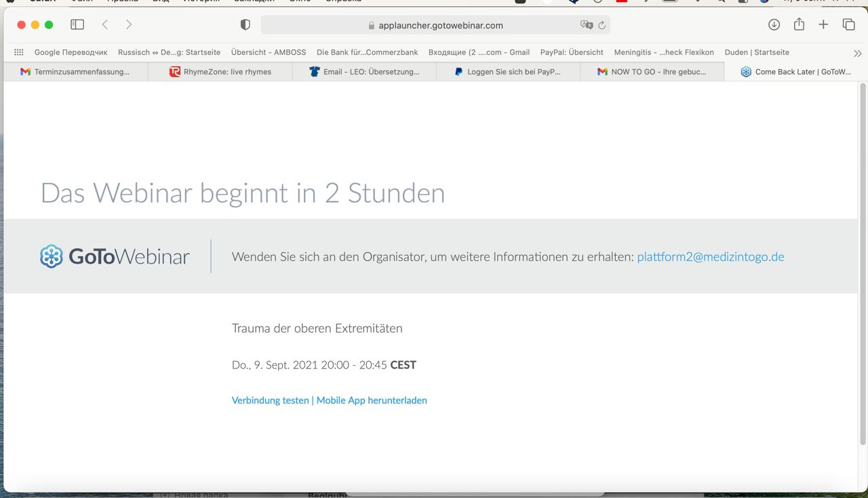Viewport: 868px width, 498px height.
Task: Click Mobile App herunterladen link
Action: (372, 400)
